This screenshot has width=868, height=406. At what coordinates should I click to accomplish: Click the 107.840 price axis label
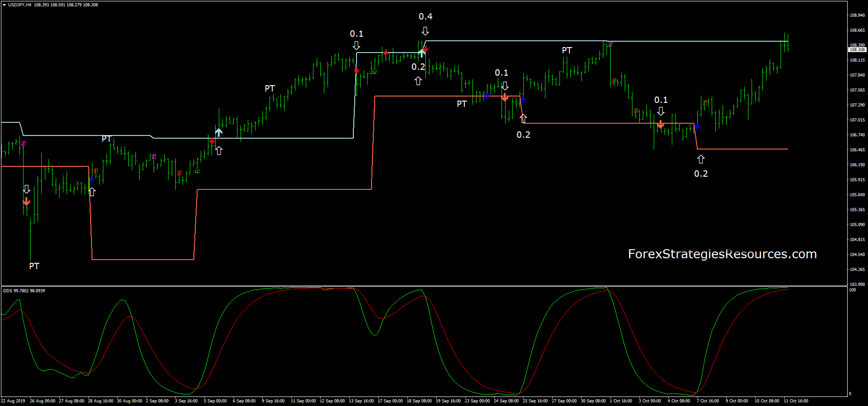857,75
